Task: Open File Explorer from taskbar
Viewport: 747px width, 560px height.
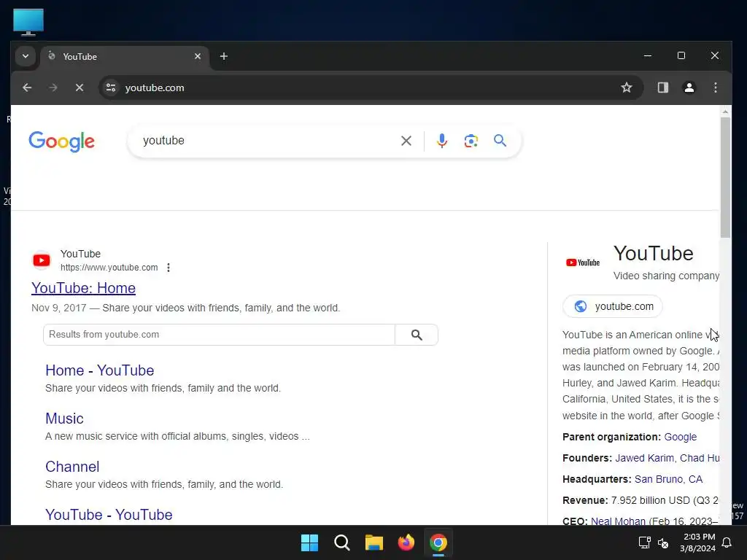Action: tap(374, 542)
